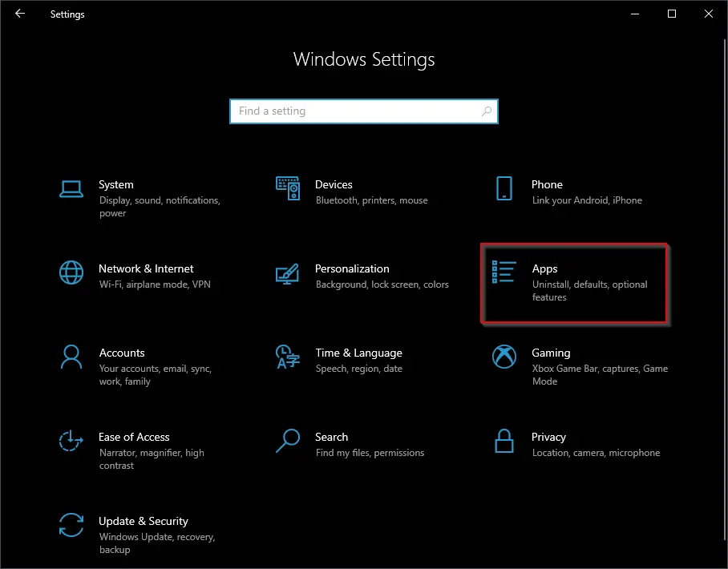Select the Accounts person icon
The width and height of the screenshot is (728, 569).
71,357
